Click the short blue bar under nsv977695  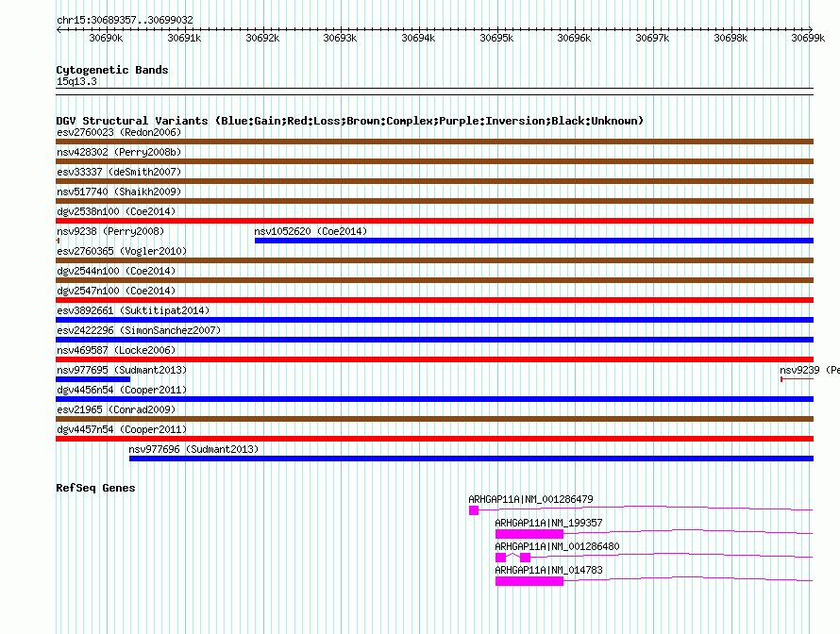(92, 379)
